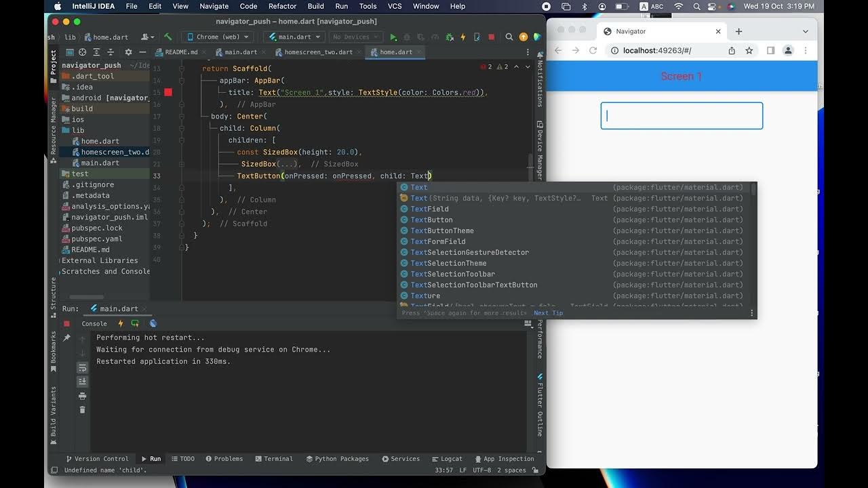Open the Services tool window button
The height and width of the screenshot is (488, 868).
click(400, 459)
